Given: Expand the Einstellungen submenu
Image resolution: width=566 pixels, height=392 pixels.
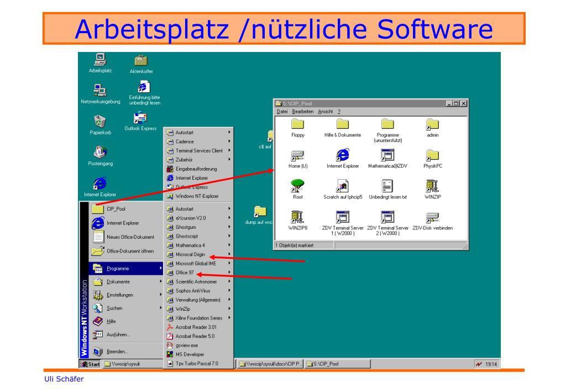Looking at the screenshot, I should pos(125,295).
